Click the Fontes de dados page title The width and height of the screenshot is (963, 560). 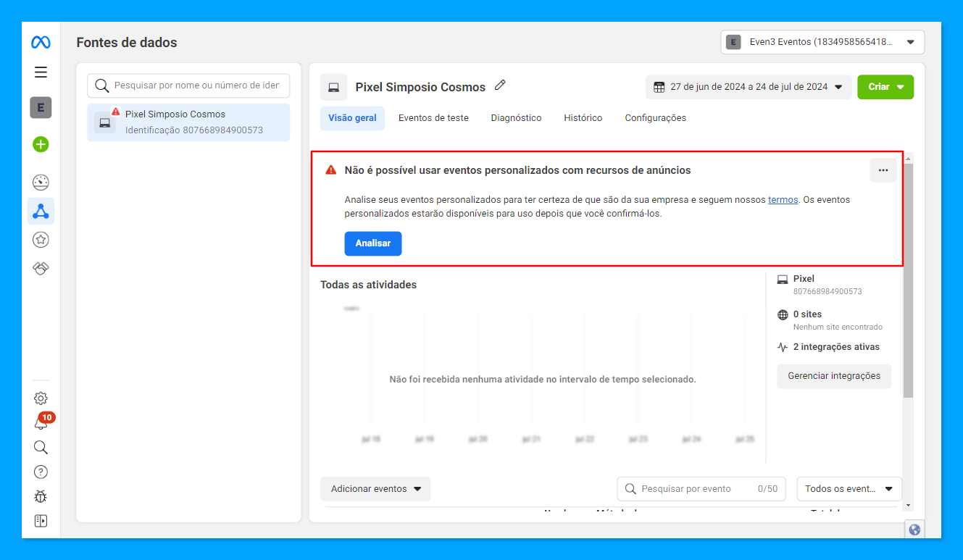[127, 43]
